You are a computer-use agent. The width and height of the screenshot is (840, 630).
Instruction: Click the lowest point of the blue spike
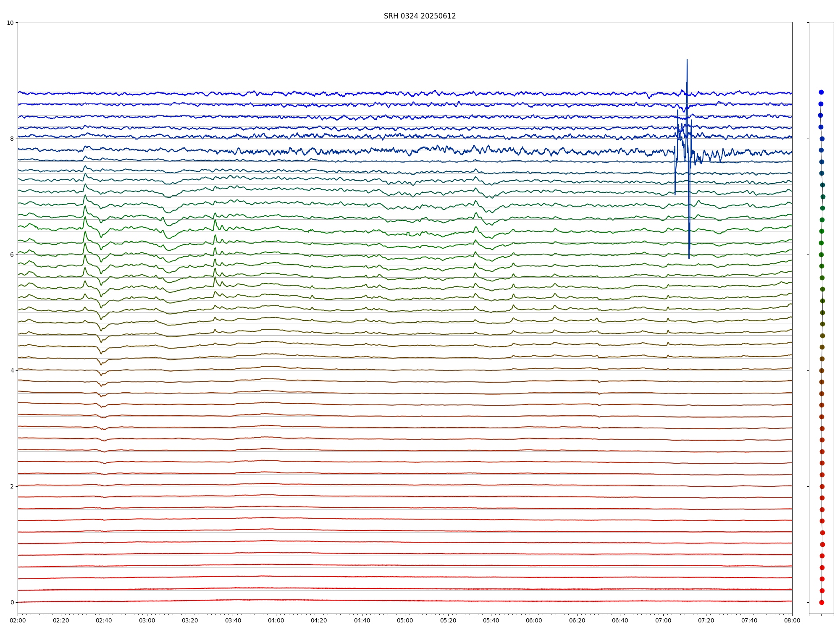click(689, 258)
